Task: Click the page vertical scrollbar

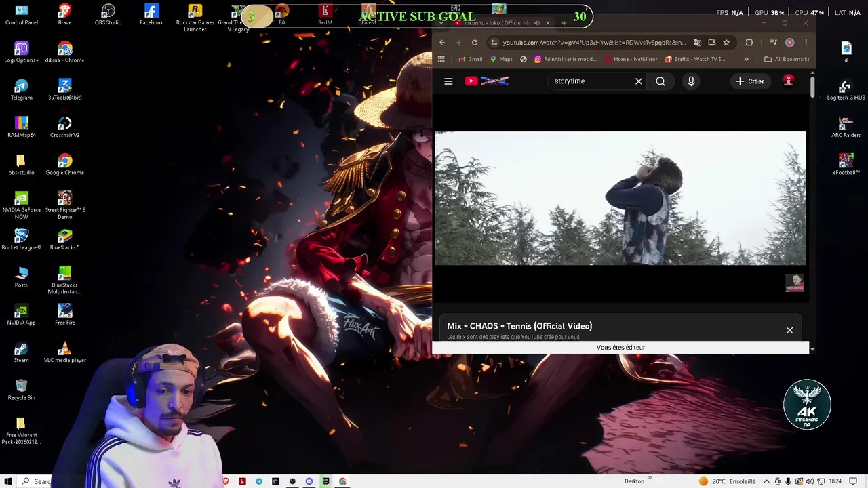Action: click(812, 87)
